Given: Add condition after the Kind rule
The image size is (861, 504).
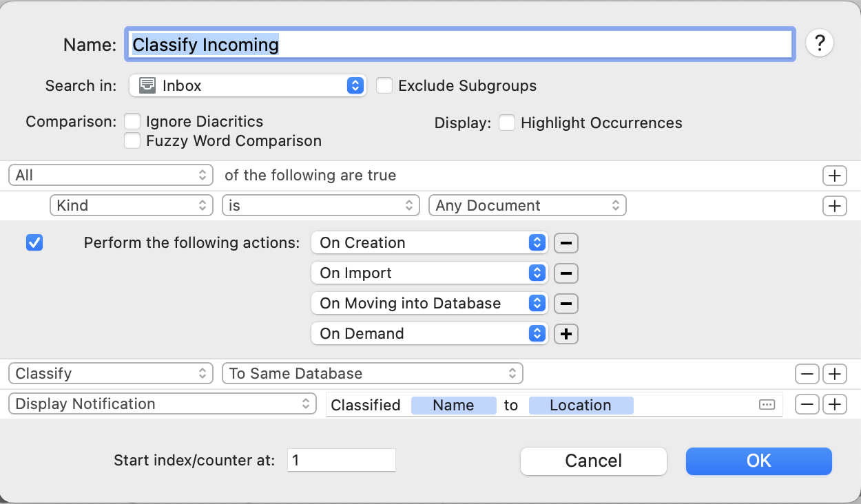Looking at the screenshot, I should pos(834,206).
